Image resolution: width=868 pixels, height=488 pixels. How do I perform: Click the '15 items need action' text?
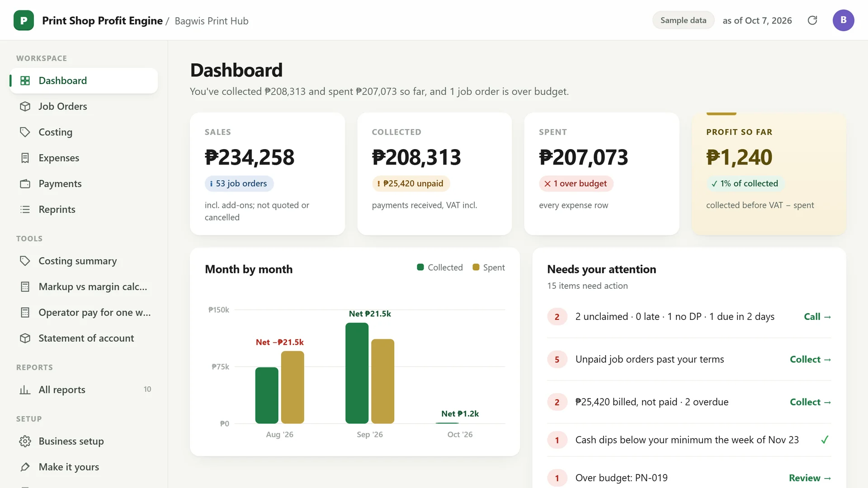coord(587,286)
